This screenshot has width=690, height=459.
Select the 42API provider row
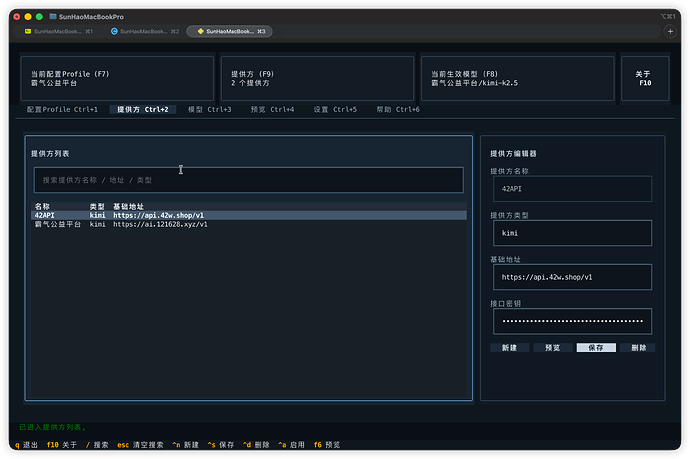249,215
